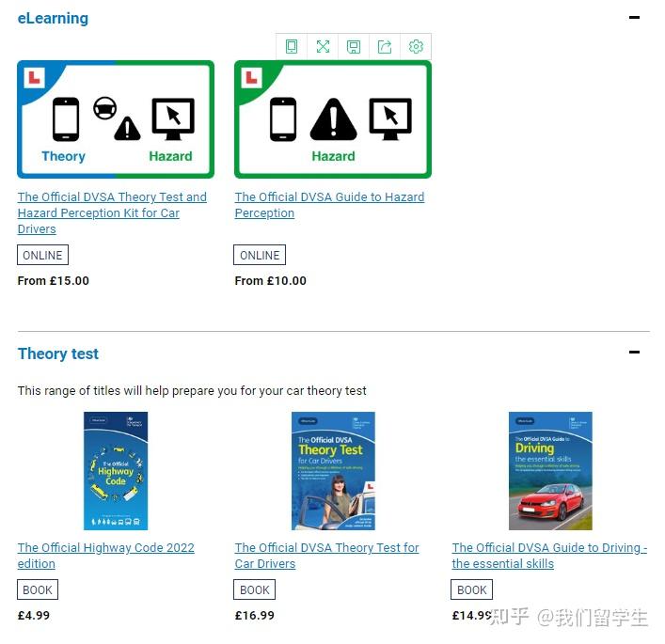
Task: Click the eLearning section heading
Action: pos(53,18)
